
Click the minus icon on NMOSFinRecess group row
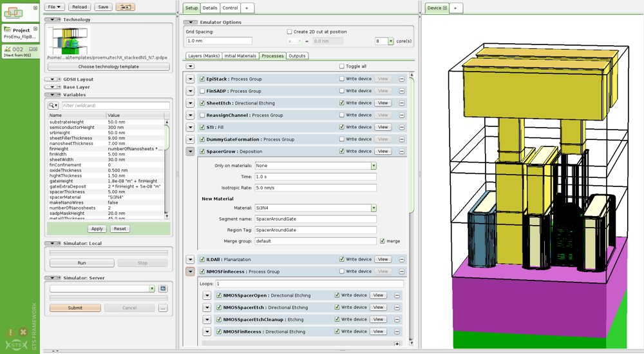(x=401, y=271)
